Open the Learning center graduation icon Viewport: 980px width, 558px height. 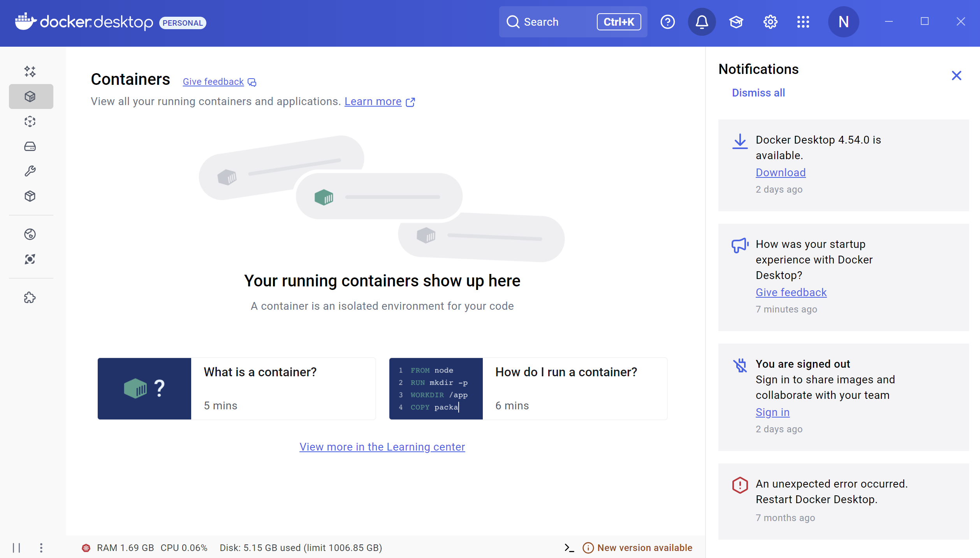coord(736,22)
